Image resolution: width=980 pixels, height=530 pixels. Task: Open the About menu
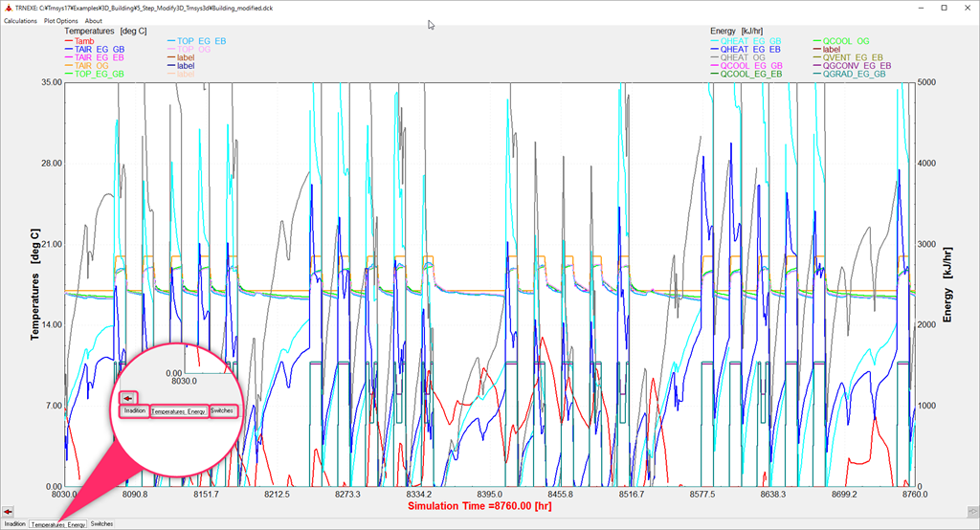(x=93, y=21)
